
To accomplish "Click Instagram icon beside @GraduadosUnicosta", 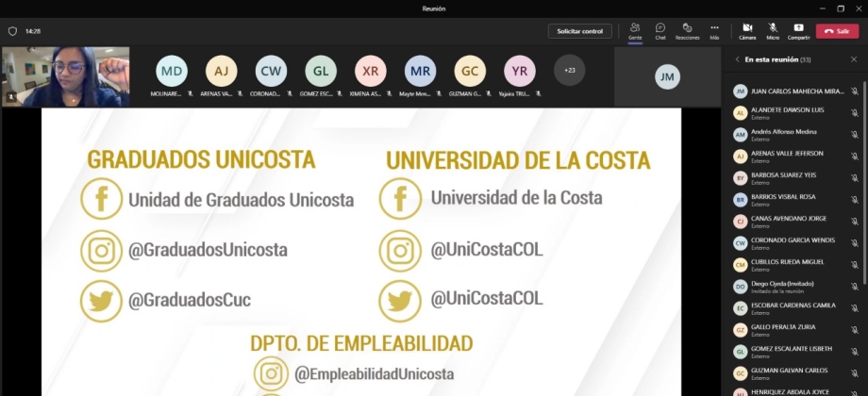I will coord(101,251).
